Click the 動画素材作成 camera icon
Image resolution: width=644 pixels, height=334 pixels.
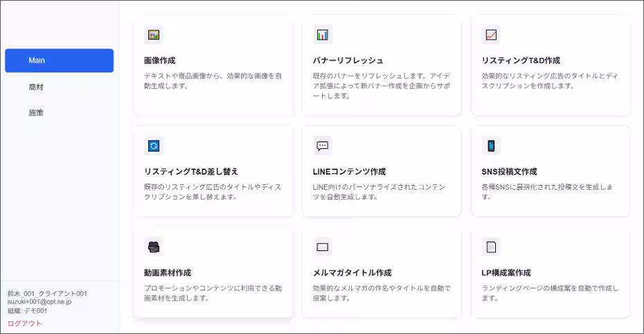154,247
